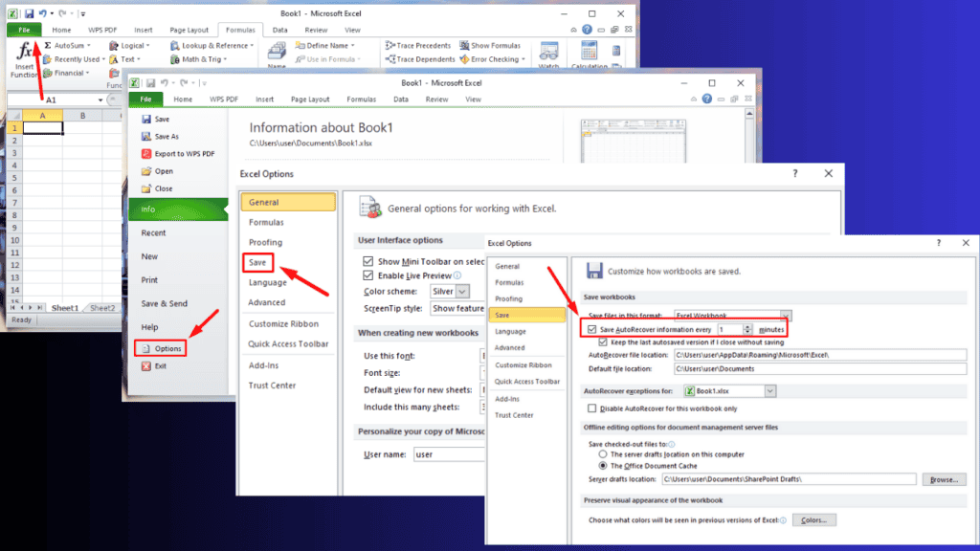This screenshot has width=980, height=551.
Task: Open the AutoSum sigma icon
Action: (x=47, y=45)
